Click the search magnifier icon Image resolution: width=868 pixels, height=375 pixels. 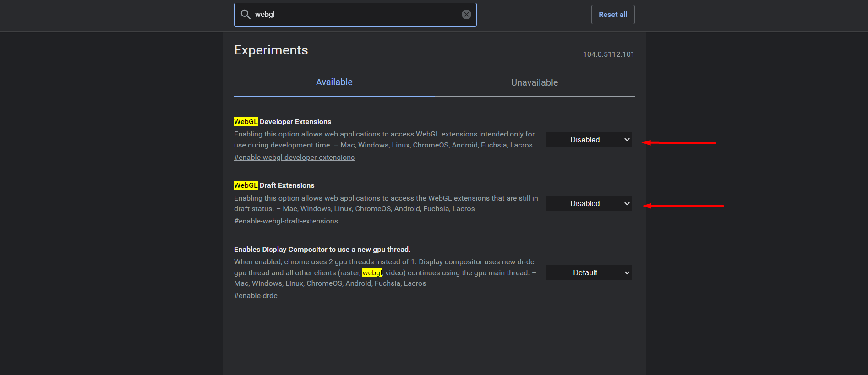point(246,14)
